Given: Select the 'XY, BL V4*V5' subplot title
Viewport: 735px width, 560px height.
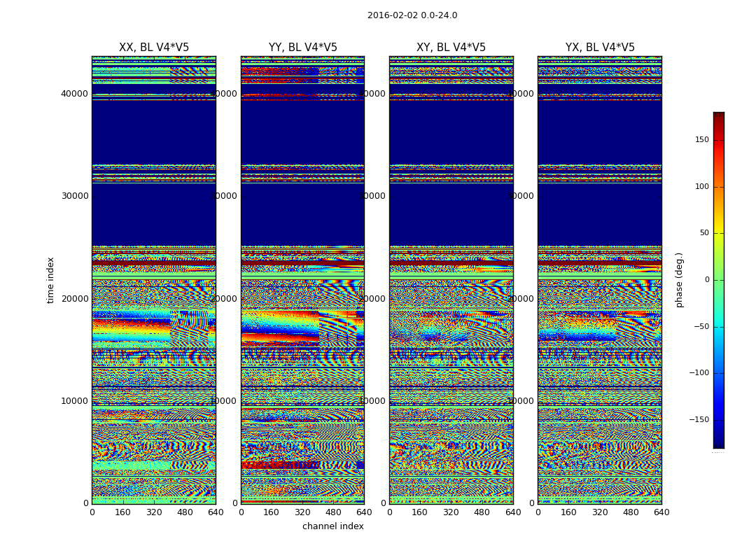Looking at the screenshot, I should [451, 48].
